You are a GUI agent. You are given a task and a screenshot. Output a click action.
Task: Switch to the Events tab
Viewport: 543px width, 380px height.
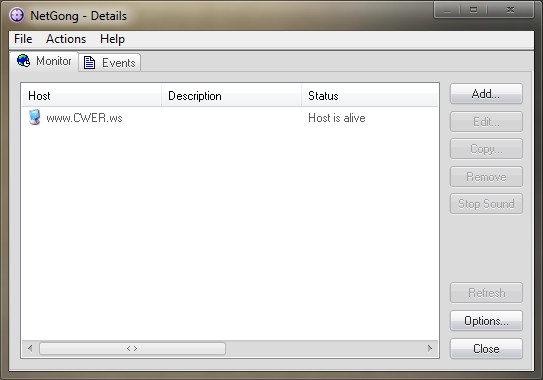[x=109, y=63]
